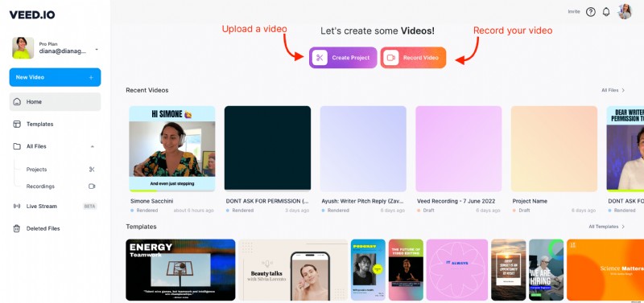644x303 pixels.
Task: Open the notifications bell
Action: click(606, 12)
